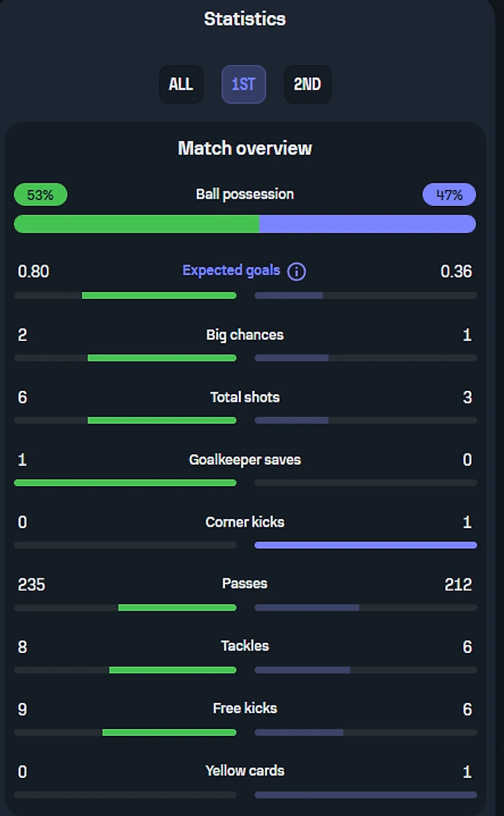Select the 1ST half tab
504x816 pixels.
point(244,84)
